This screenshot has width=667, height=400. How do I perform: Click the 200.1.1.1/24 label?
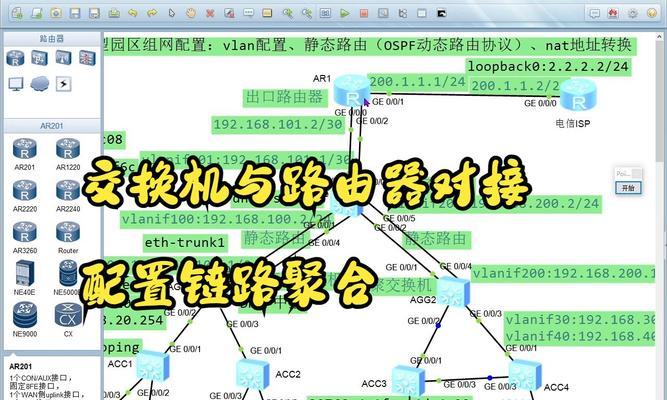(x=418, y=81)
